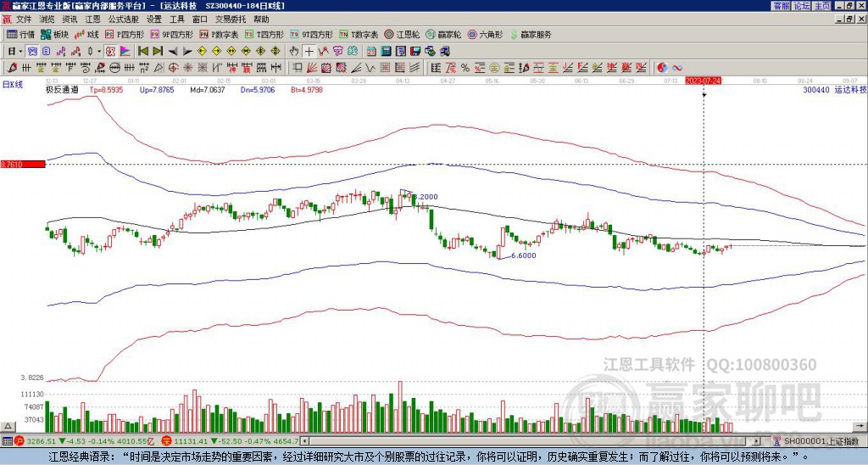Click the 300440 运达科技 stock label

pos(835,89)
